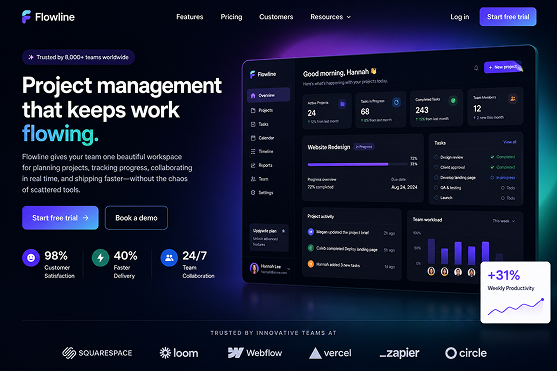Image resolution: width=557 pixels, height=371 pixels.
Task: Check the QA & testing task circle
Action: click(x=436, y=188)
